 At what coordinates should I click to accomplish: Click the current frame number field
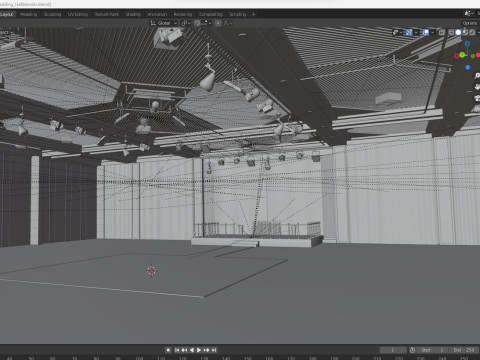click(x=393, y=350)
